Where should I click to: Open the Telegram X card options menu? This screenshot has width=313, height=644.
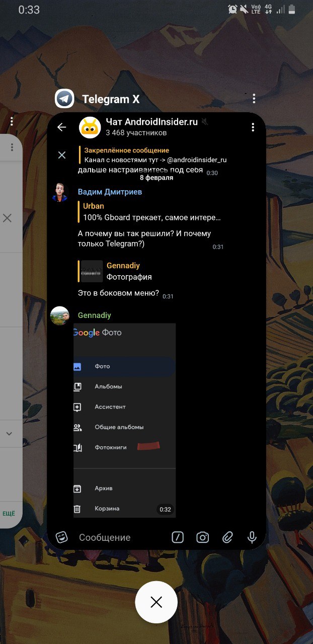[254, 99]
